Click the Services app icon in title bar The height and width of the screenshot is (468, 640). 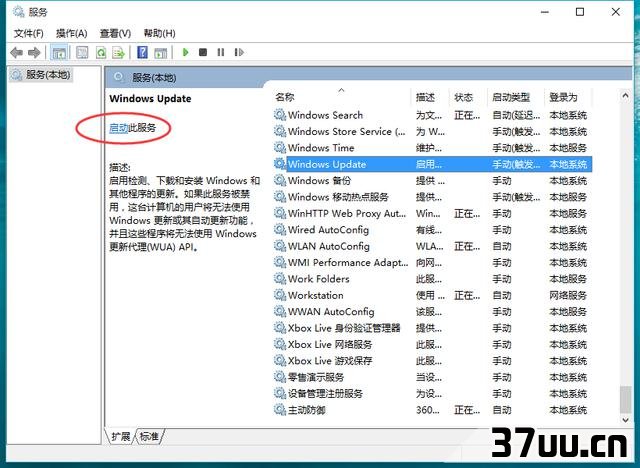point(18,12)
